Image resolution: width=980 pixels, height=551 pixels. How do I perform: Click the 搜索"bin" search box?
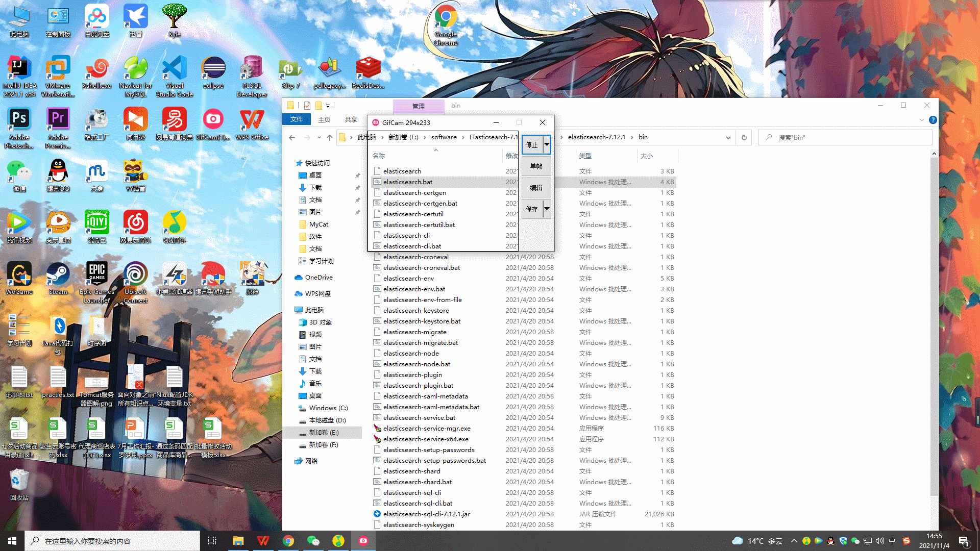(x=845, y=137)
